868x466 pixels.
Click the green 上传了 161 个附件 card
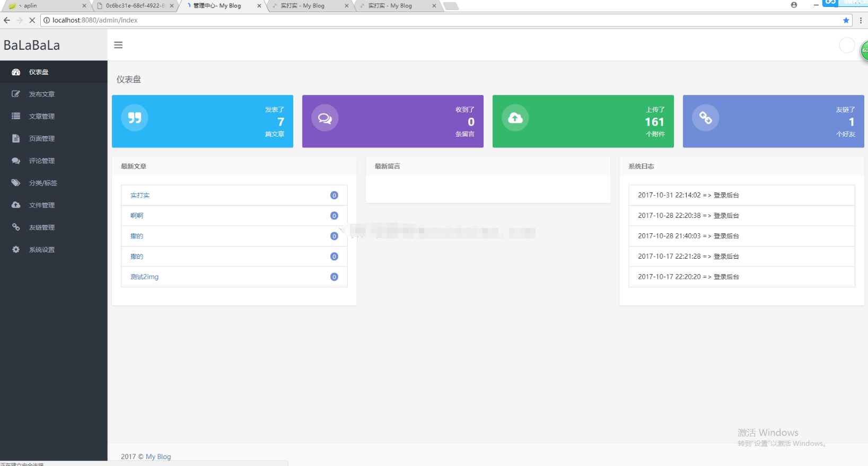(x=583, y=121)
